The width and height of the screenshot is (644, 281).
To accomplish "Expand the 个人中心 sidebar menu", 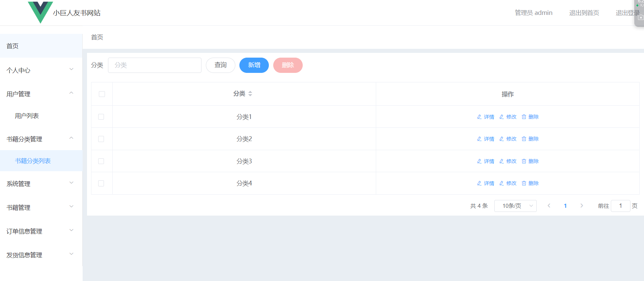I will (x=41, y=70).
